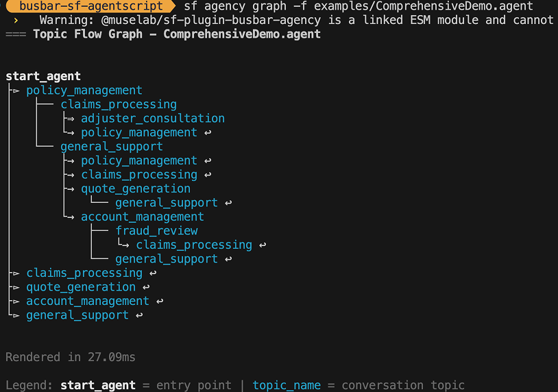Click claims_processing above quote_generation in the nested list
Viewport: 558px width, 392px height.
pyautogui.click(x=138, y=175)
